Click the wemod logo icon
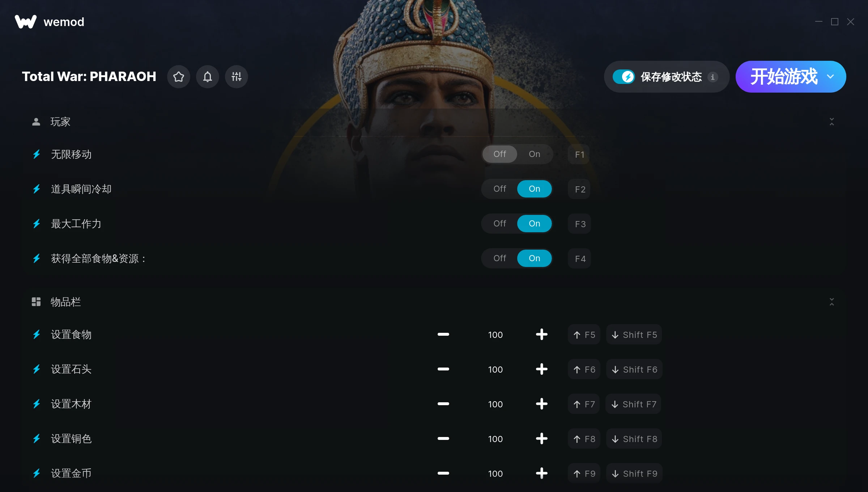868x492 pixels. pyautogui.click(x=26, y=22)
